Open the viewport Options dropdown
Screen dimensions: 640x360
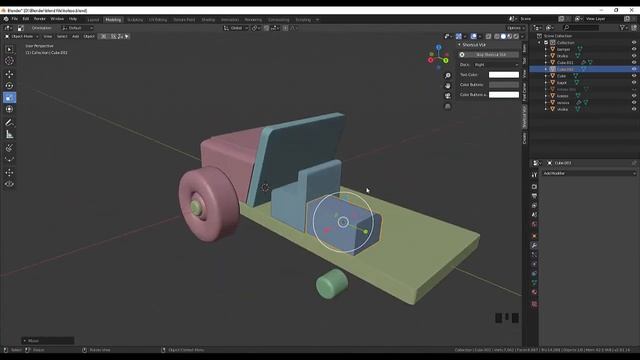[516, 28]
